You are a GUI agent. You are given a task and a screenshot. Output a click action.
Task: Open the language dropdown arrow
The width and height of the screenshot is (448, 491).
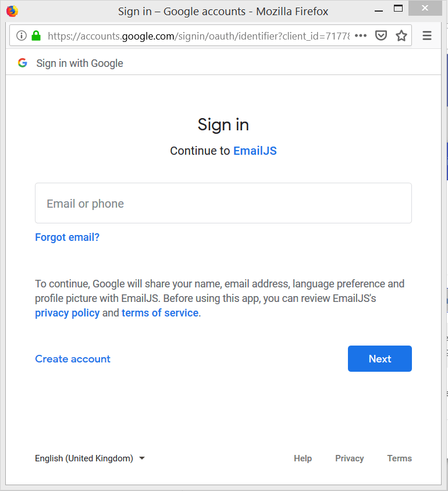click(x=141, y=458)
